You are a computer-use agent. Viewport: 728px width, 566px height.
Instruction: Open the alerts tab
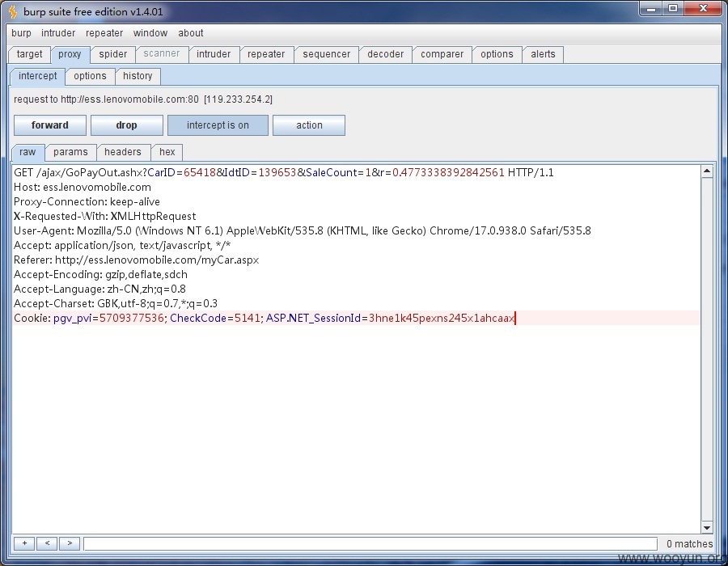543,54
